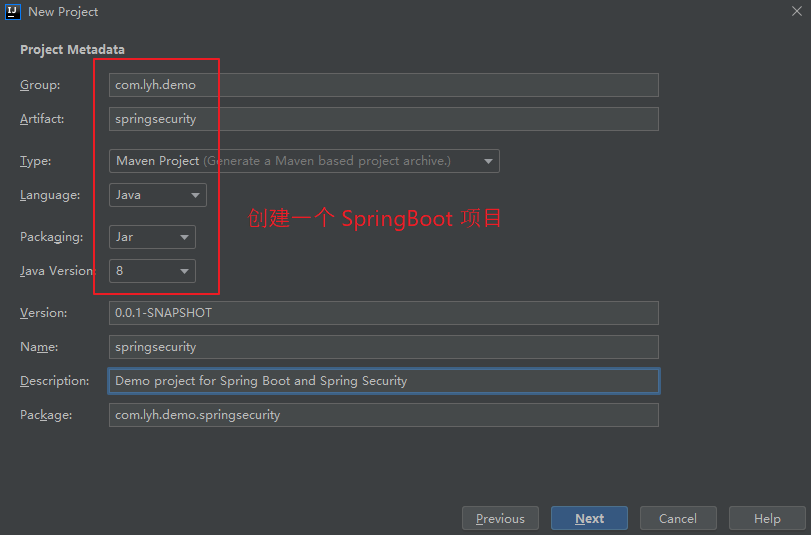Open the Language dropdown showing Java
The image size is (811, 535).
[158, 195]
